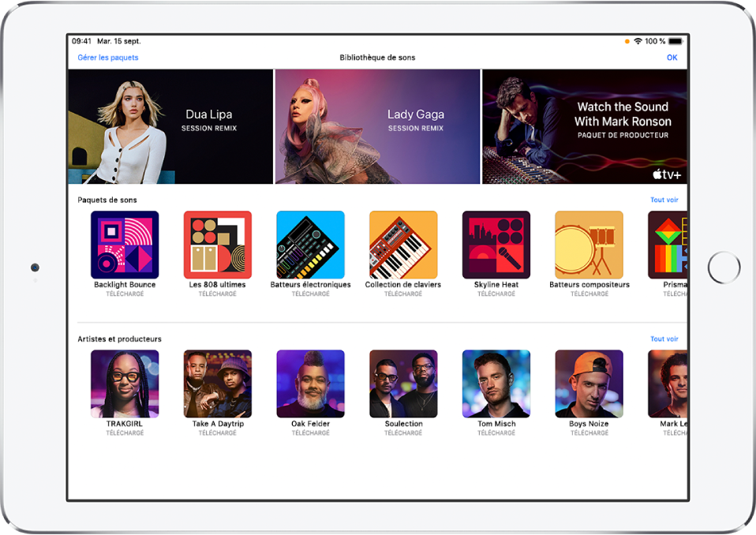Tap Gérer les paquets link

108,58
